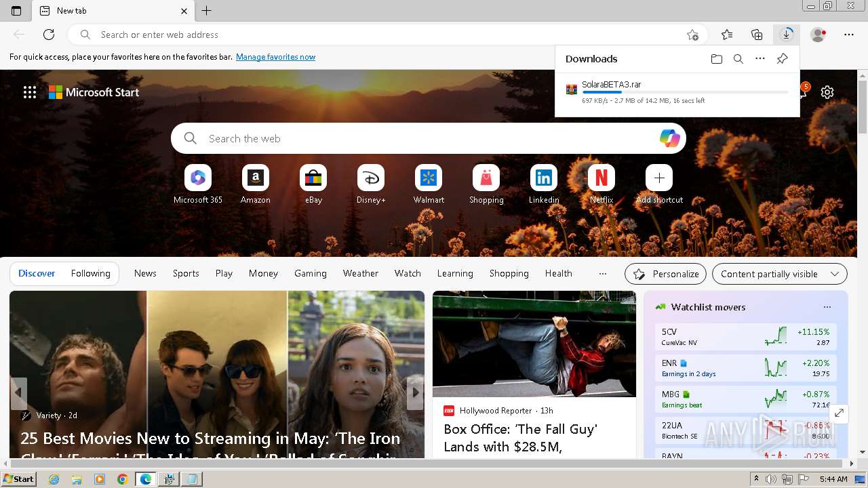Open the Walmart shortcut

(x=429, y=184)
